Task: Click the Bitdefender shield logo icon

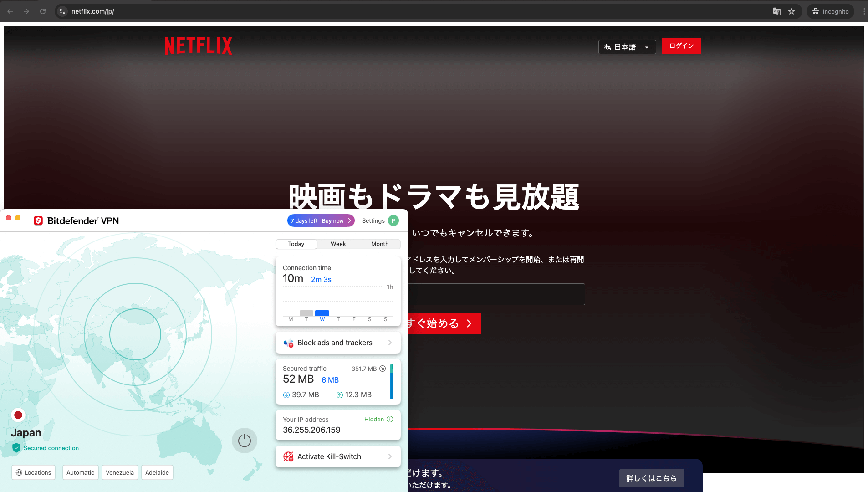Action: pos(38,221)
